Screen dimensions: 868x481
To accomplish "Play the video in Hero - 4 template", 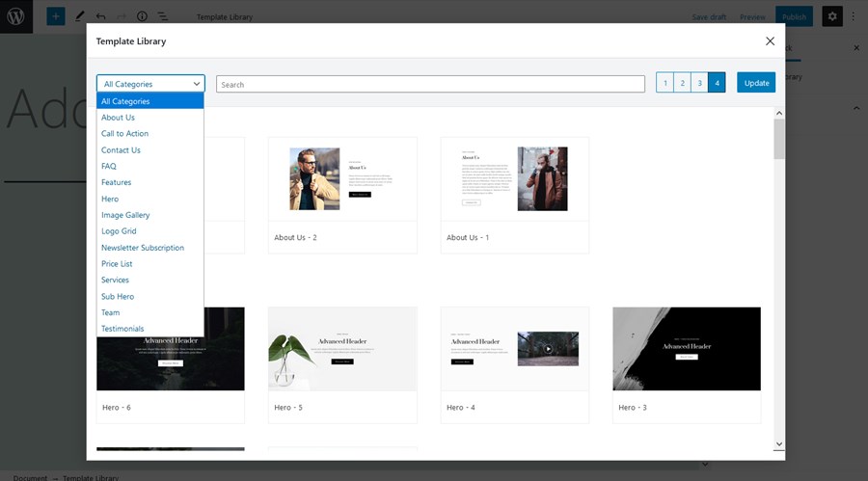I will pyautogui.click(x=548, y=349).
